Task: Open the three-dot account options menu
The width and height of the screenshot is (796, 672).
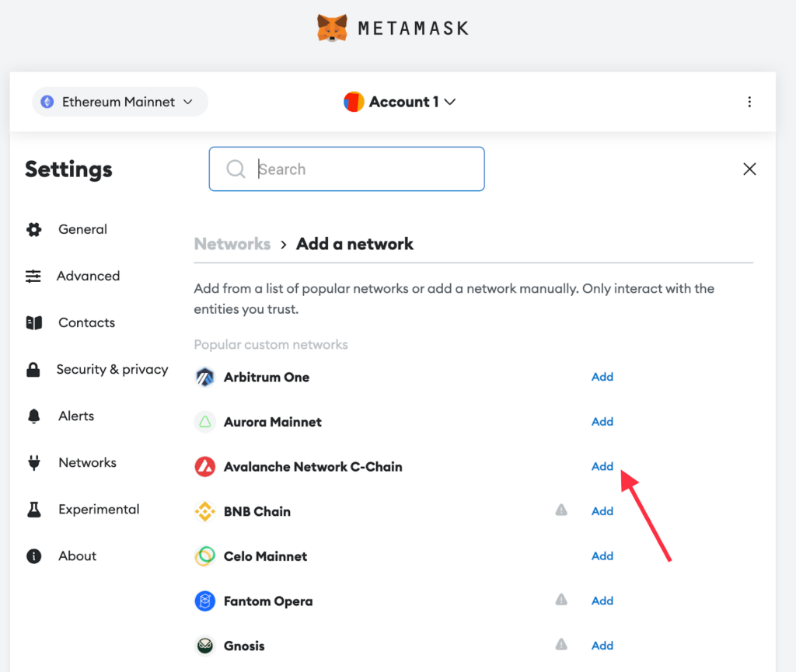Action: point(749,102)
